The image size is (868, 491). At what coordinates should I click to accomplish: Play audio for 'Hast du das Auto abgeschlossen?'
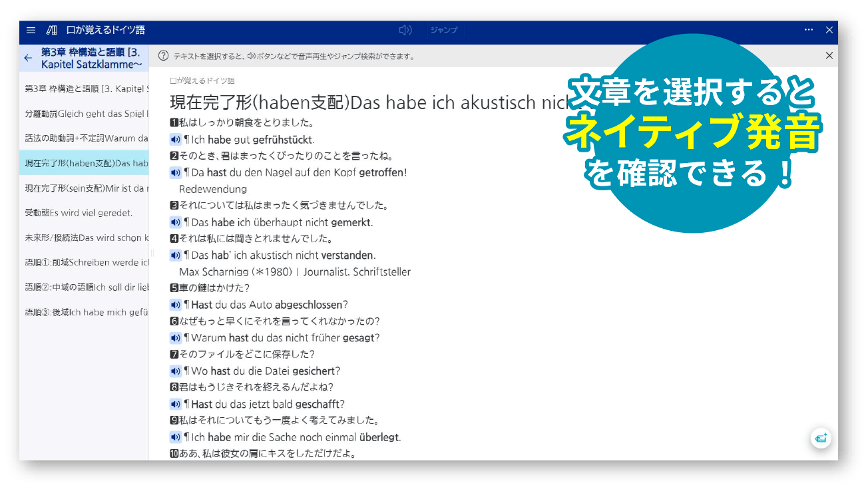point(175,304)
